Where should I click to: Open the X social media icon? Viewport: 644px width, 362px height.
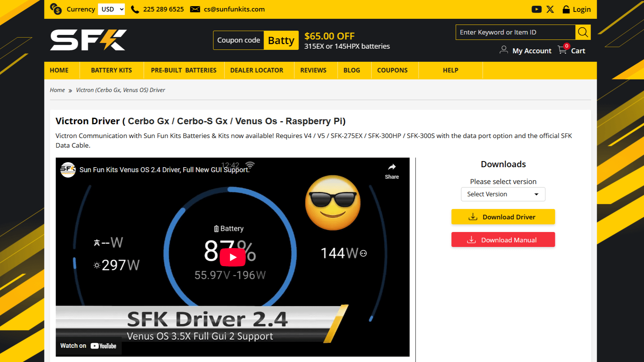[550, 9]
